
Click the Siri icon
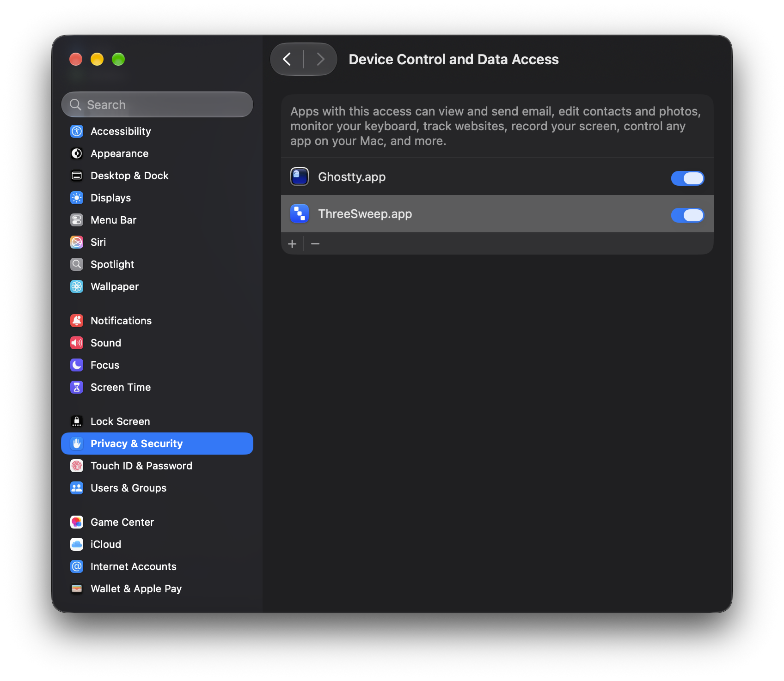77,242
